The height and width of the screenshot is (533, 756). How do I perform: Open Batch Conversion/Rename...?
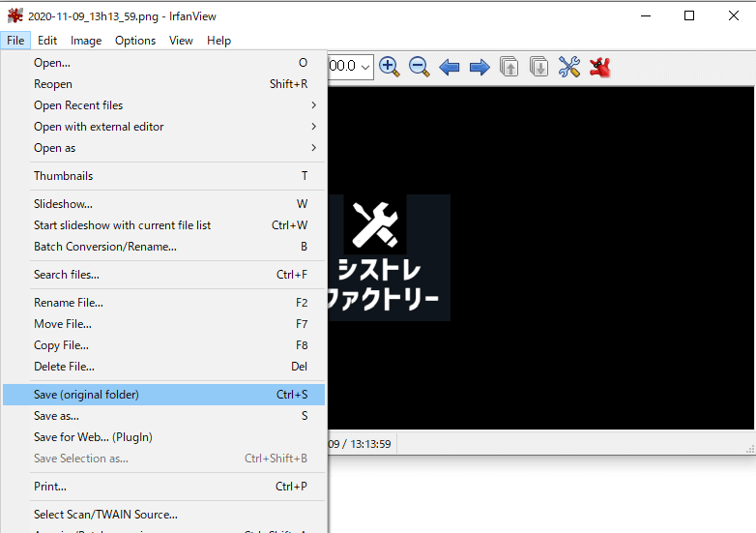[164, 247]
